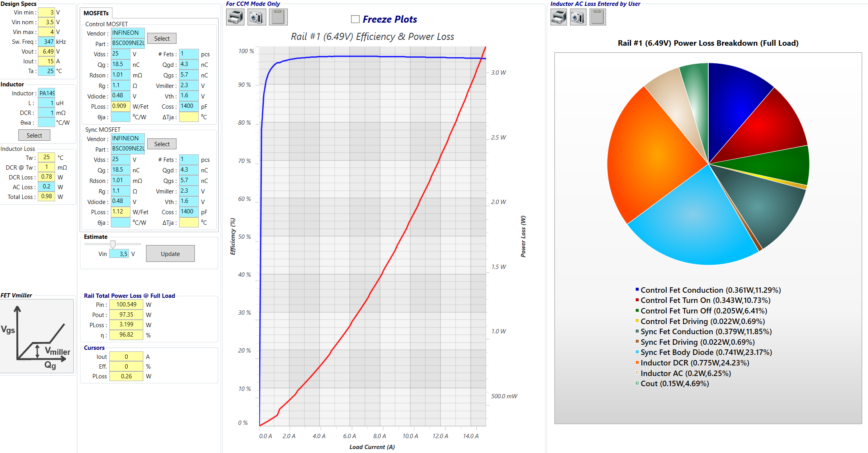Click Inductor DCR legend swatch
Screen dimensions: 868x453
point(637,362)
